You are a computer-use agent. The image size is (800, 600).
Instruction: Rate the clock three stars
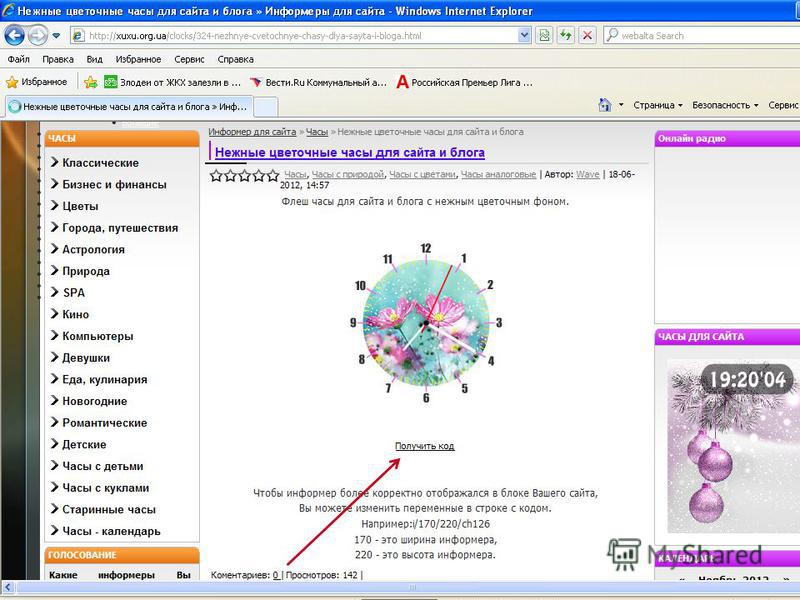[x=245, y=176]
